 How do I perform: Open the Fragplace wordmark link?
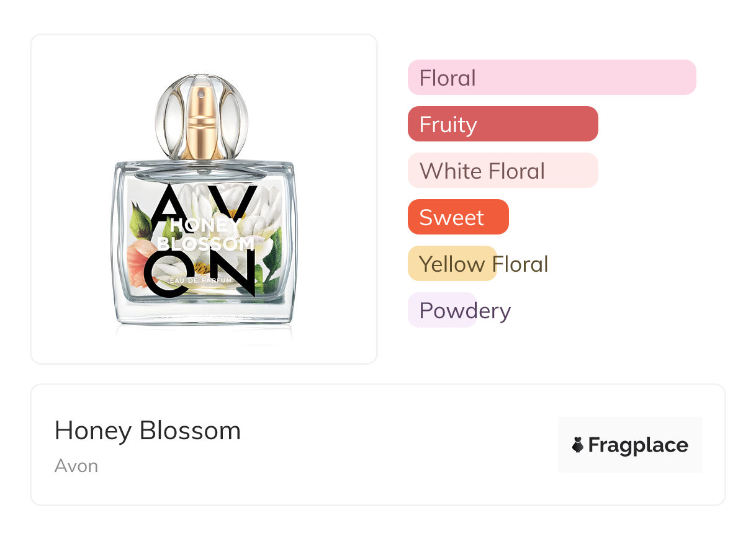(x=637, y=445)
